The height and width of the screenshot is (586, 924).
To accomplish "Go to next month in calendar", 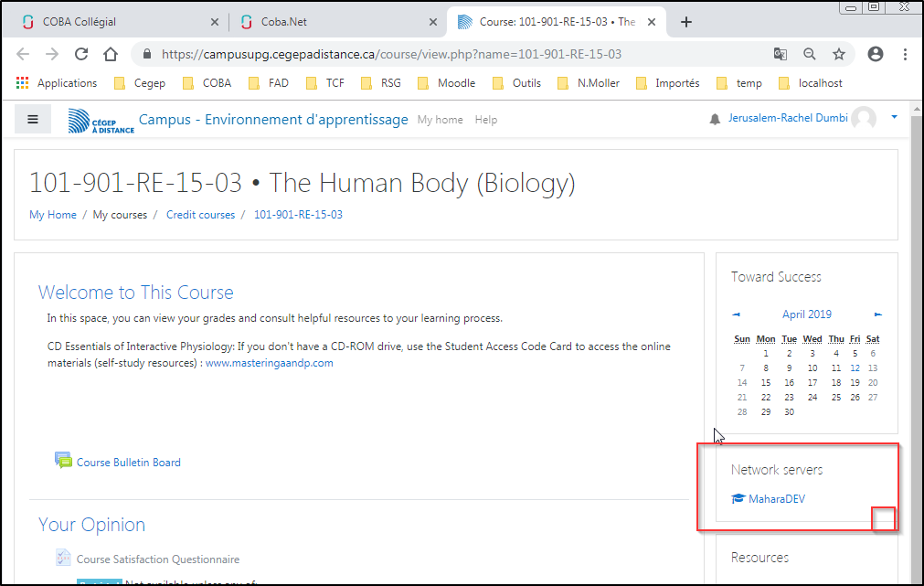I will [878, 314].
